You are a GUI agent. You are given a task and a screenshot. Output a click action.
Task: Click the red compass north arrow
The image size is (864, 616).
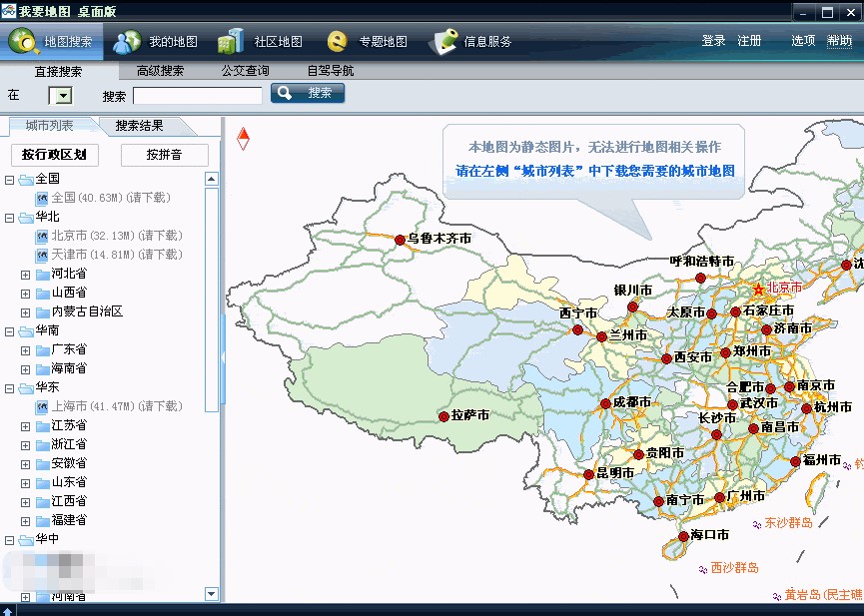click(x=243, y=139)
